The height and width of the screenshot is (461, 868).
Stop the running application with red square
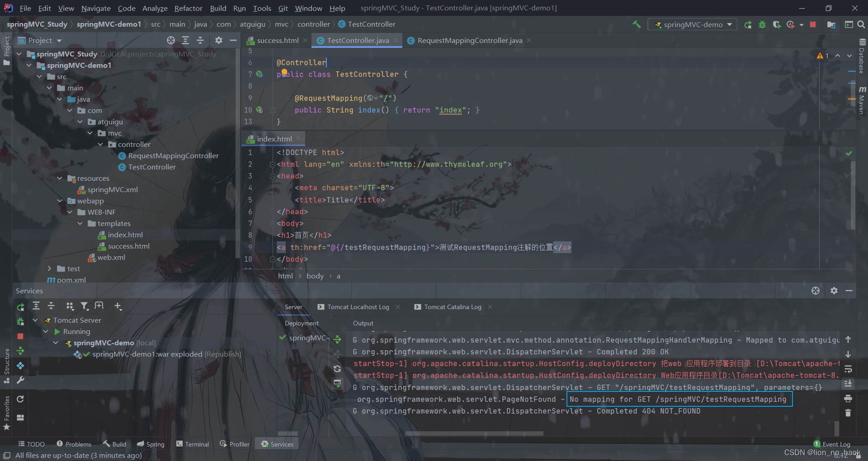tap(813, 24)
